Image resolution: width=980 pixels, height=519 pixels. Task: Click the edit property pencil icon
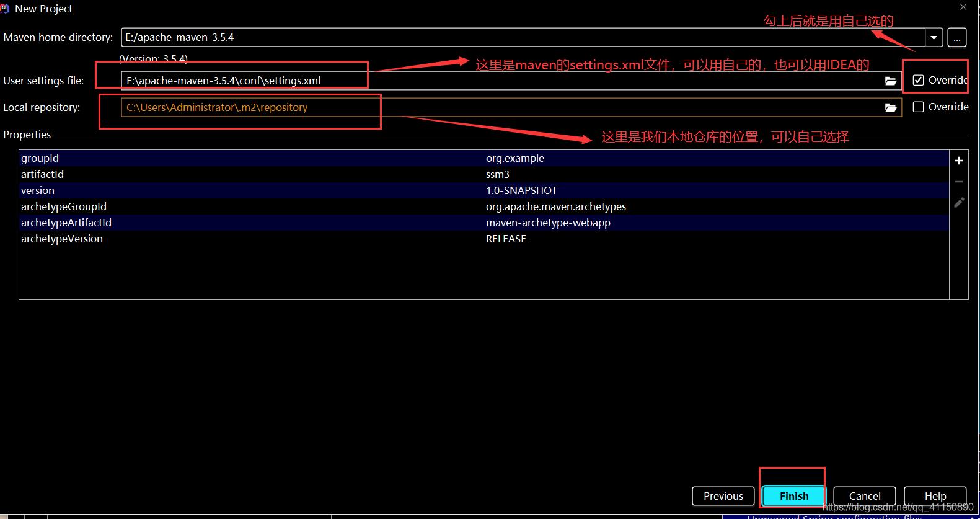click(958, 203)
